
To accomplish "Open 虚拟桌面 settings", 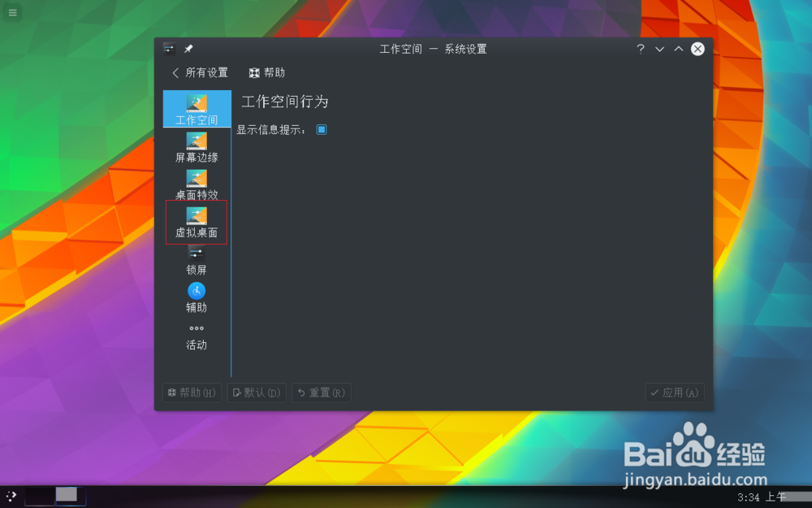I will [196, 222].
